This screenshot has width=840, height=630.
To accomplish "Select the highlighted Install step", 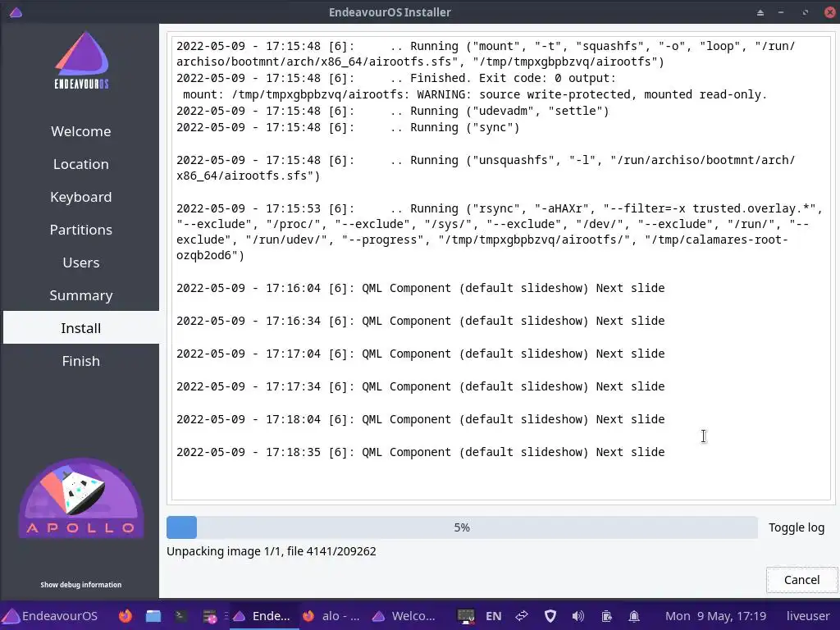I will (x=81, y=328).
